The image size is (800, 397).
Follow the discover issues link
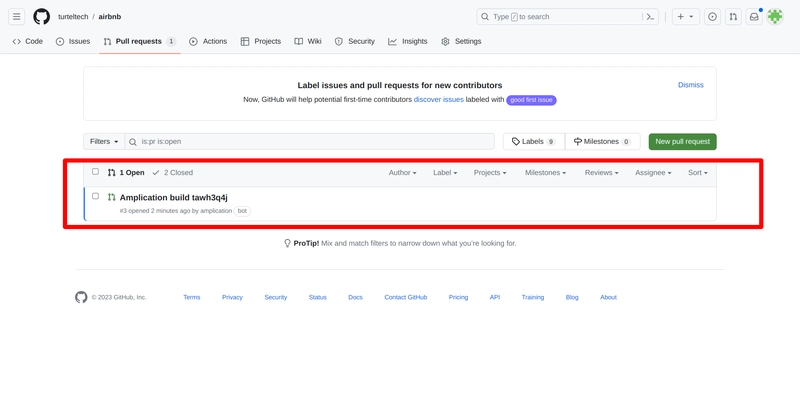[x=439, y=100]
